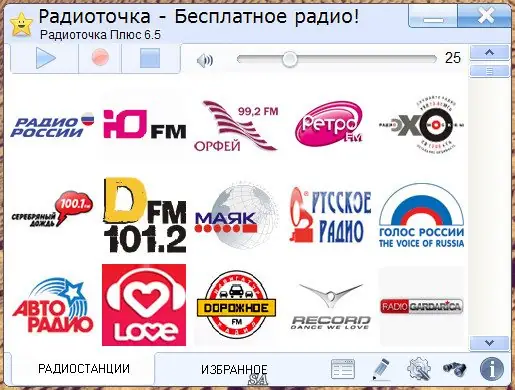This screenshot has height=390, width=515.
Task: Choose the Ретро FM station logo
Action: tap(329, 124)
